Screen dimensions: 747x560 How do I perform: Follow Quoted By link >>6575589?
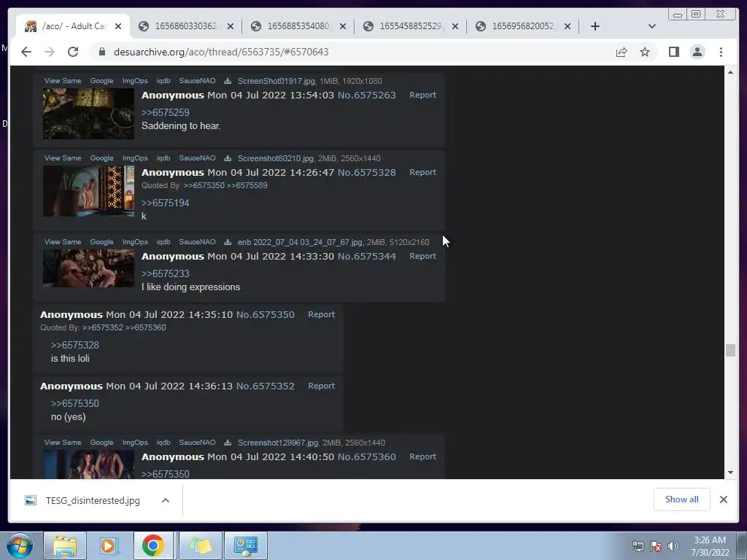coord(247,185)
